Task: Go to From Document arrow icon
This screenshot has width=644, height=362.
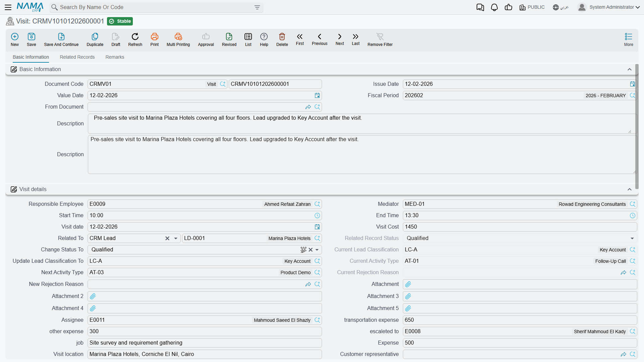Action: (x=308, y=107)
